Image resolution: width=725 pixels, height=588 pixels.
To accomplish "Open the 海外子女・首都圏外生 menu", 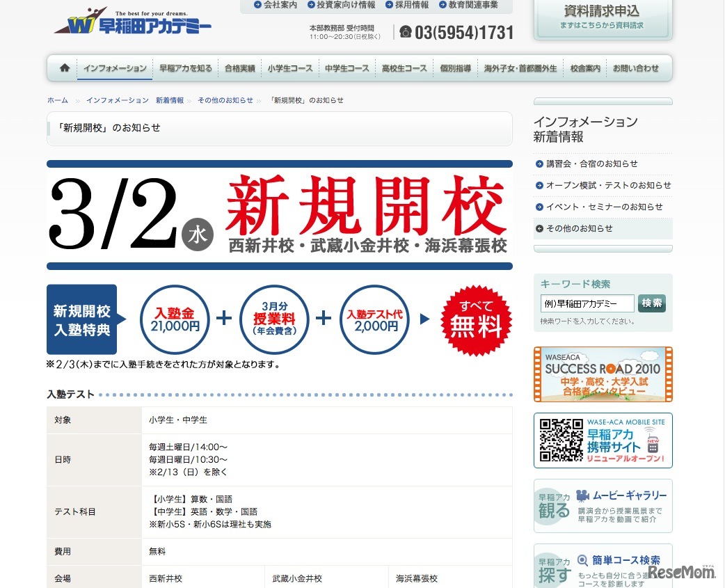I will point(520,68).
